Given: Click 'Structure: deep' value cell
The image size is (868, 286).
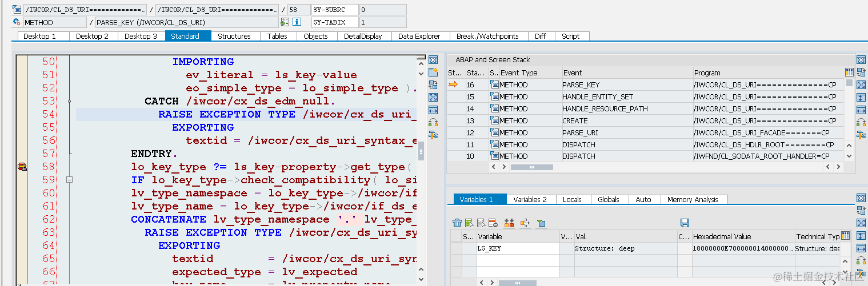Looking at the screenshot, I should (625, 248).
